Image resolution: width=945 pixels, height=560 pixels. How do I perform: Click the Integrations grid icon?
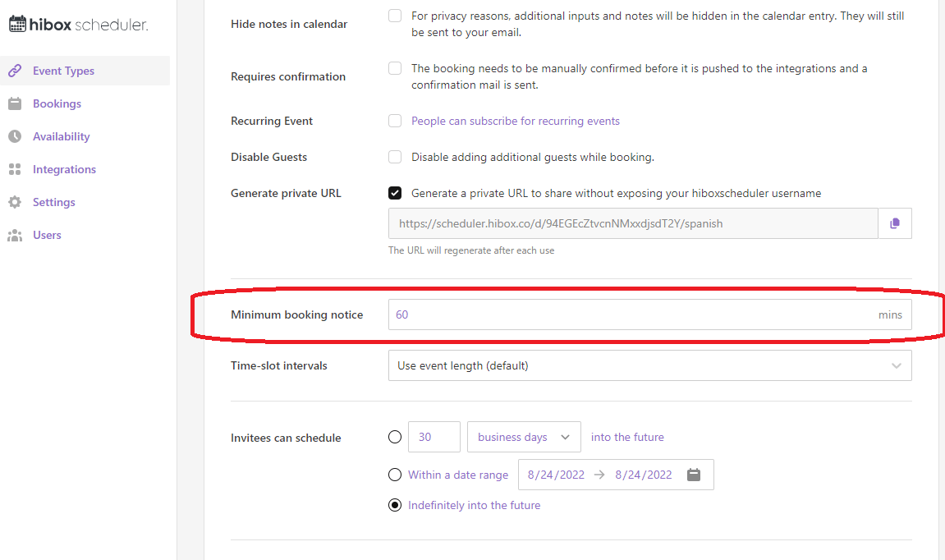tap(15, 169)
